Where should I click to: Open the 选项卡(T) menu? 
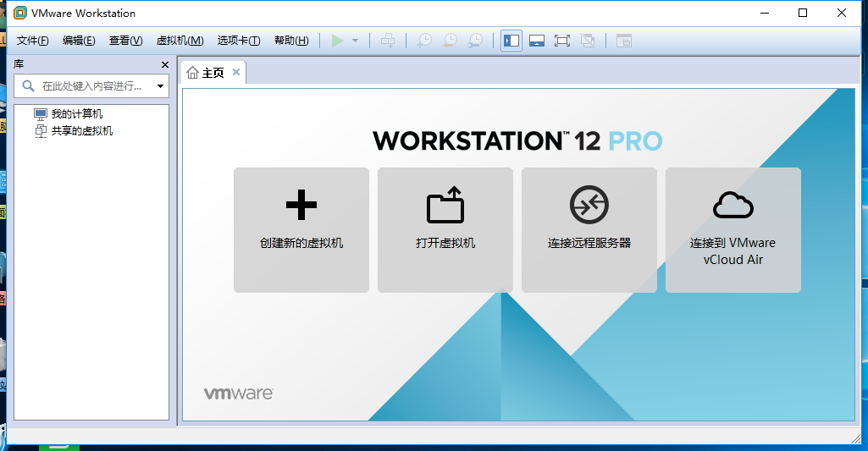[x=239, y=41]
